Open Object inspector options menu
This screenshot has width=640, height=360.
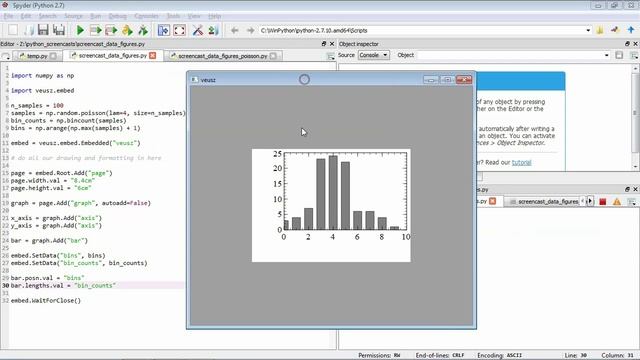[634, 56]
